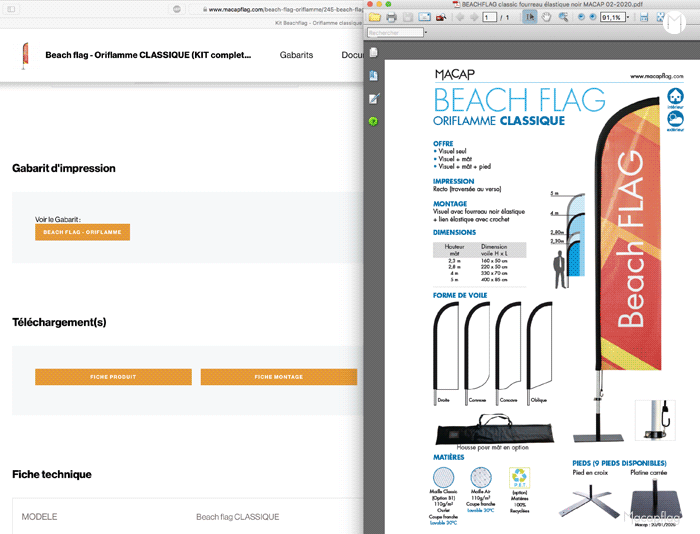Click the page number input field

tap(490, 17)
